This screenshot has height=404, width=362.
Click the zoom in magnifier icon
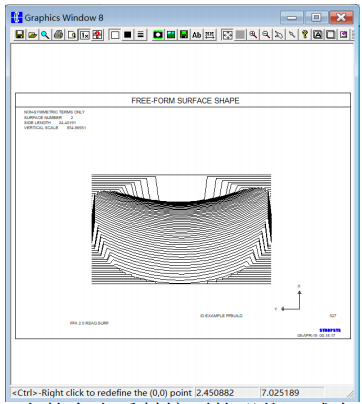point(253,34)
